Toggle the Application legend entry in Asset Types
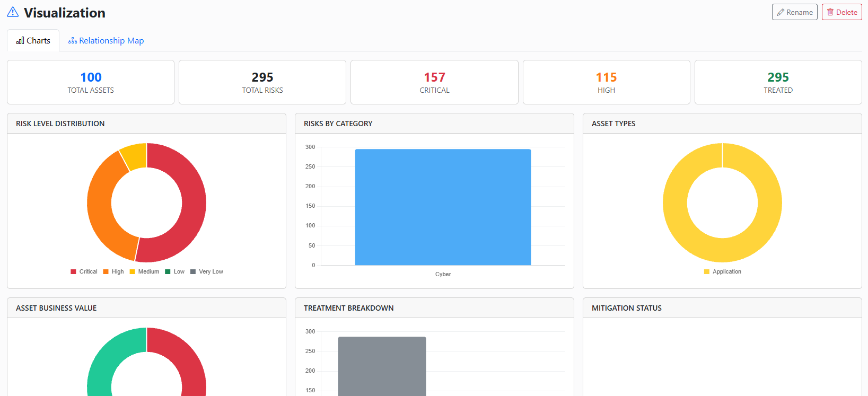The width and height of the screenshot is (868, 396). click(723, 271)
